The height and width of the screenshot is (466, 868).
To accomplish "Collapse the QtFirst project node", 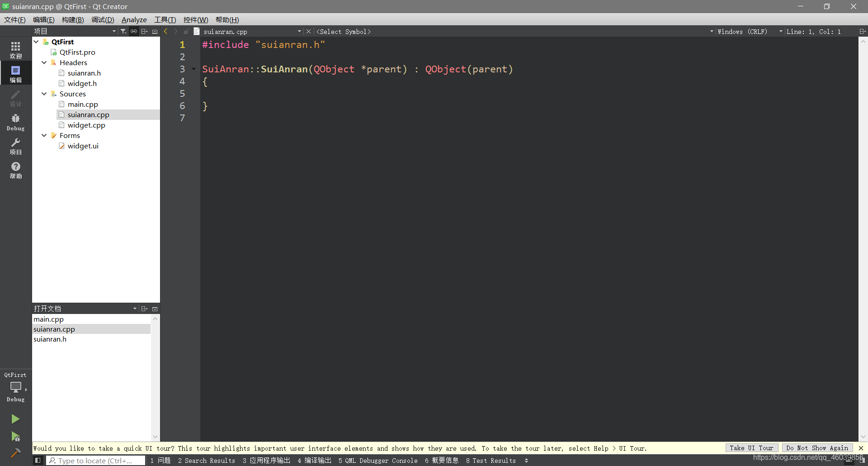I will (36, 42).
